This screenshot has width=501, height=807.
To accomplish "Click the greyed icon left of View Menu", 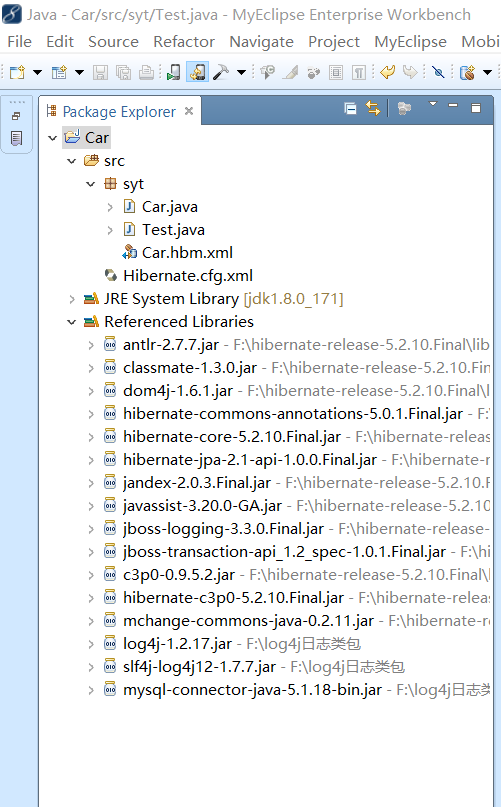I will [404, 109].
